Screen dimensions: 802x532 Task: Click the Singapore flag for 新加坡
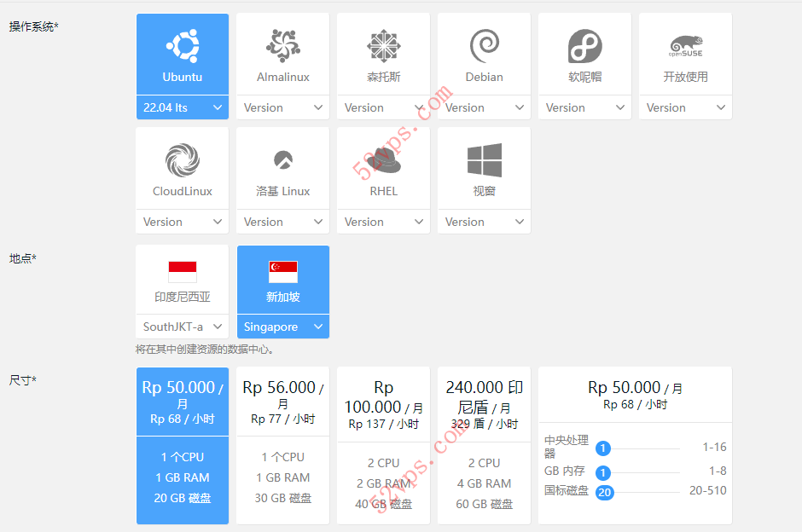click(283, 272)
